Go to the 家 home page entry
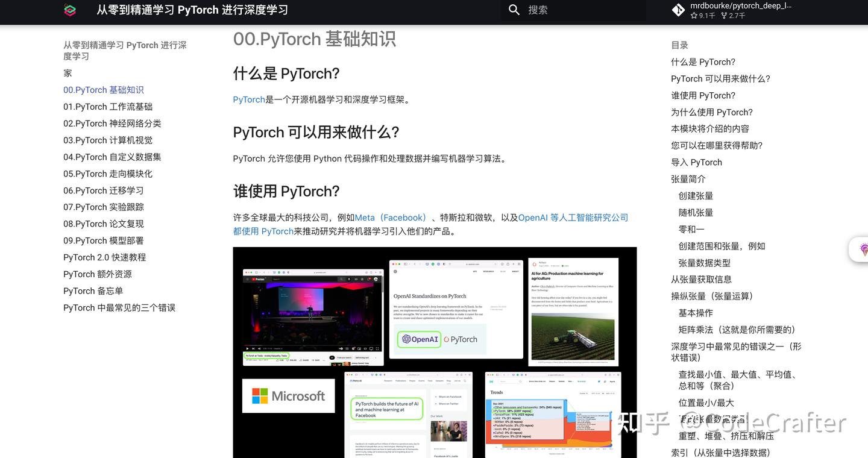 pos(67,73)
